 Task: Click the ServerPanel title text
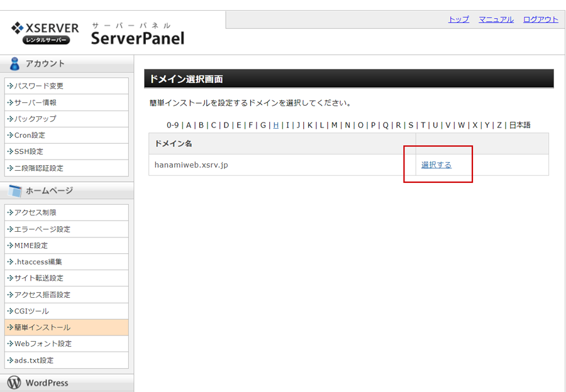138,38
